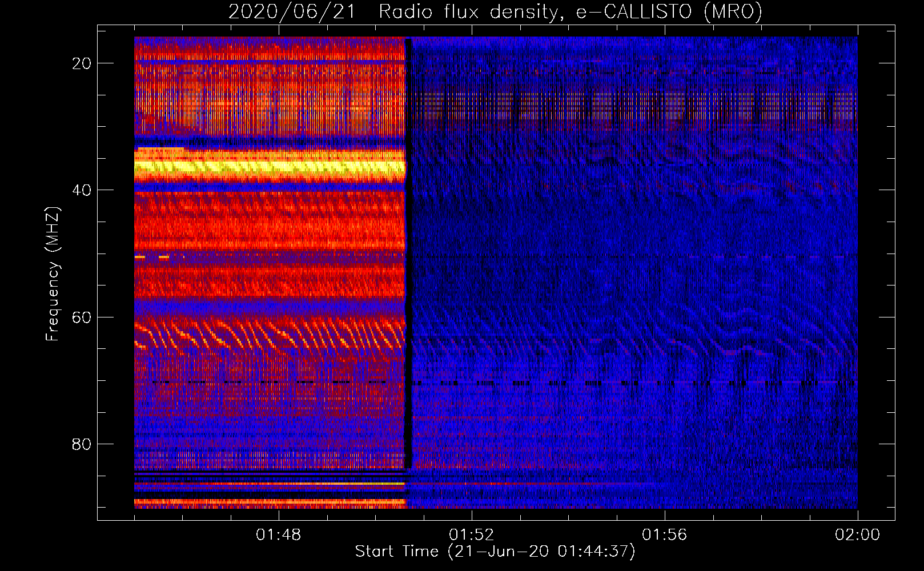The width and height of the screenshot is (924, 571).
Task: Click the 'Frequency (MHZ)' axis label
Action: (x=53, y=274)
